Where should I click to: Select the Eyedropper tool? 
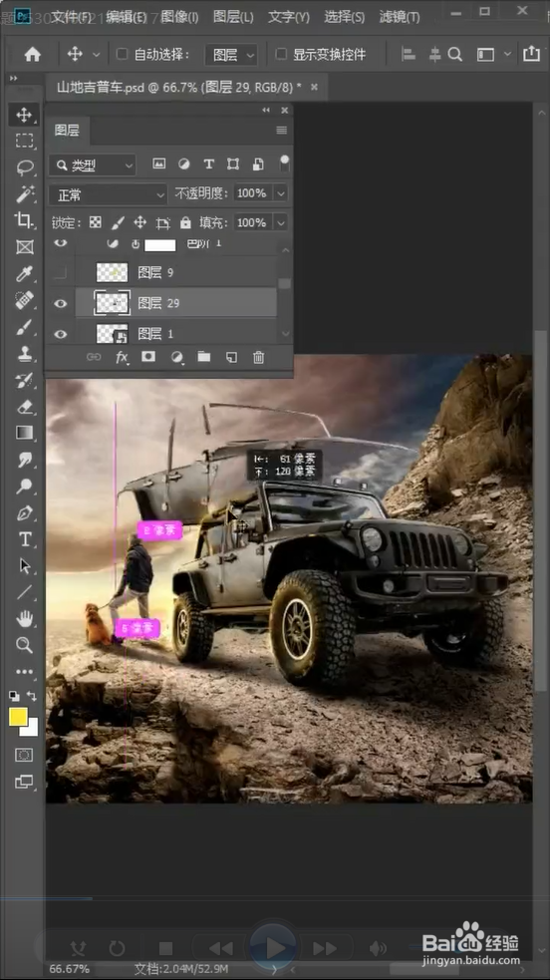tap(24, 274)
